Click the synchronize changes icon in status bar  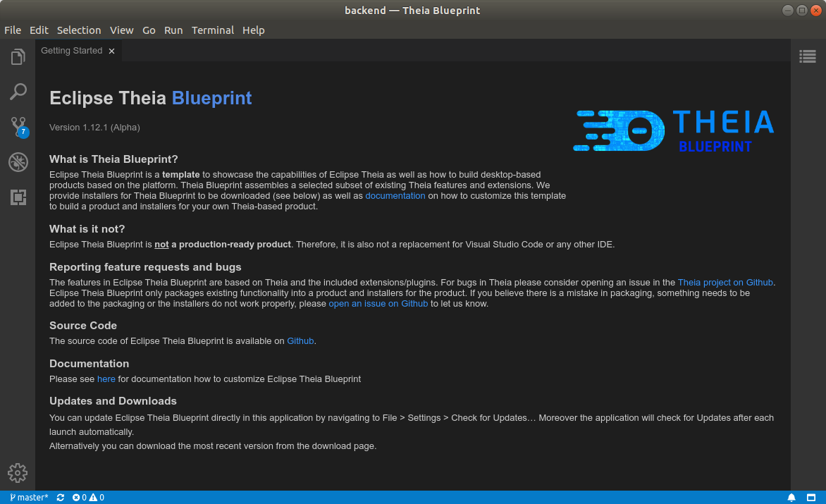point(61,498)
